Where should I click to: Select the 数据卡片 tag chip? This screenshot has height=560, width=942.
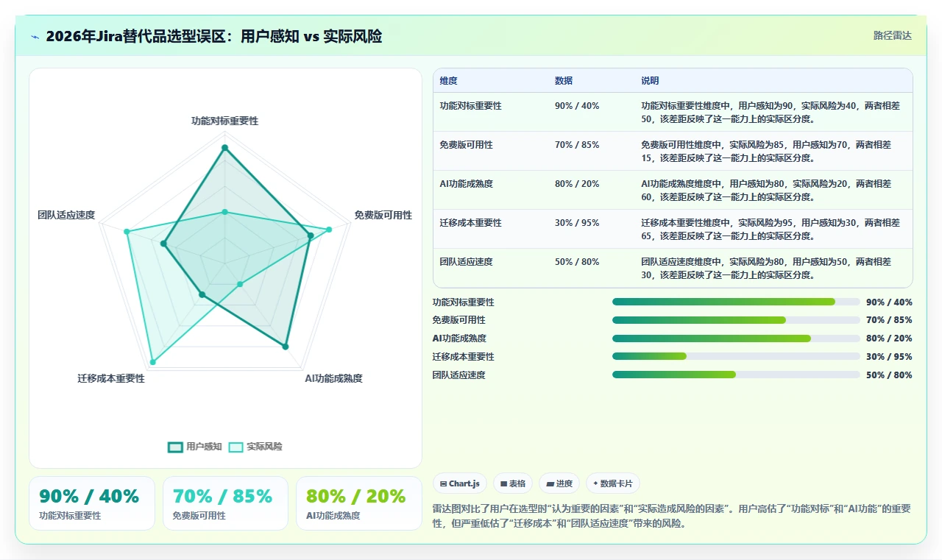pyautogui.click(x=612, y=483)
